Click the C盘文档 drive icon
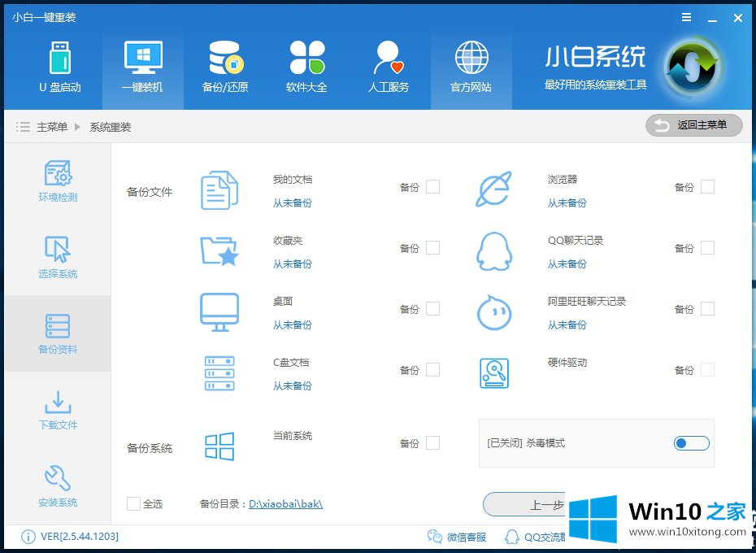Viewport: 756px width, 553px height. [x=219, y=373]
